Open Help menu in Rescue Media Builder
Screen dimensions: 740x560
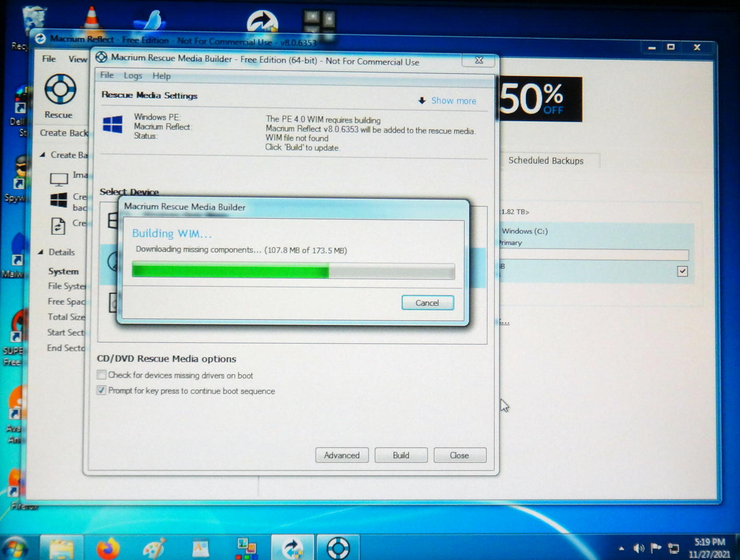(x=161, y=76)
